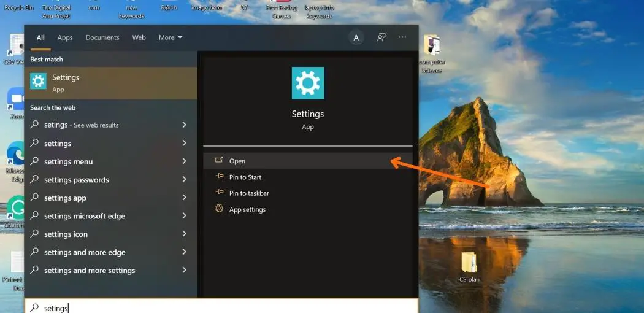Expand chevron next to 'settings app'
This screenshot has width=644, height=313.
[185, 197]
